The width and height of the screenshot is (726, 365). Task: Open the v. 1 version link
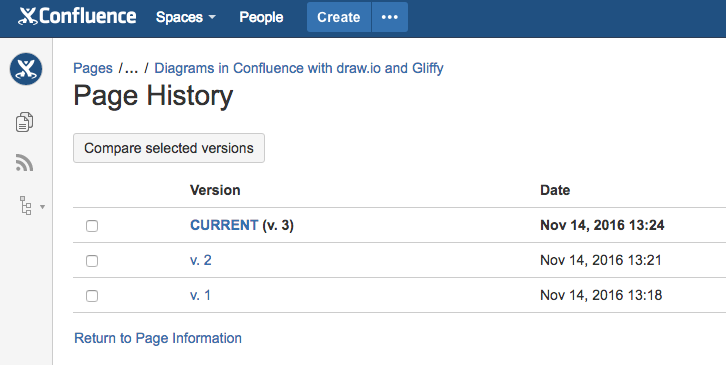click(x=200, y=295)
